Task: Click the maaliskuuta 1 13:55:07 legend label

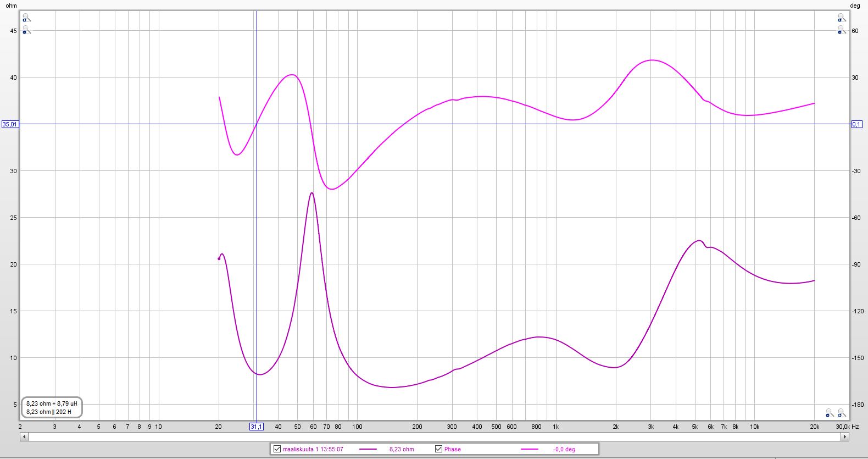Action: [313, 449]
